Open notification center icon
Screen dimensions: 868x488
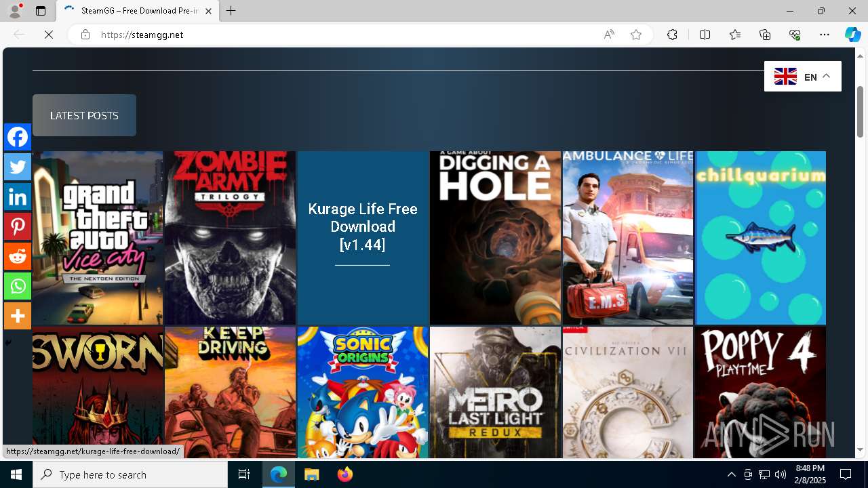click(846, 474)
